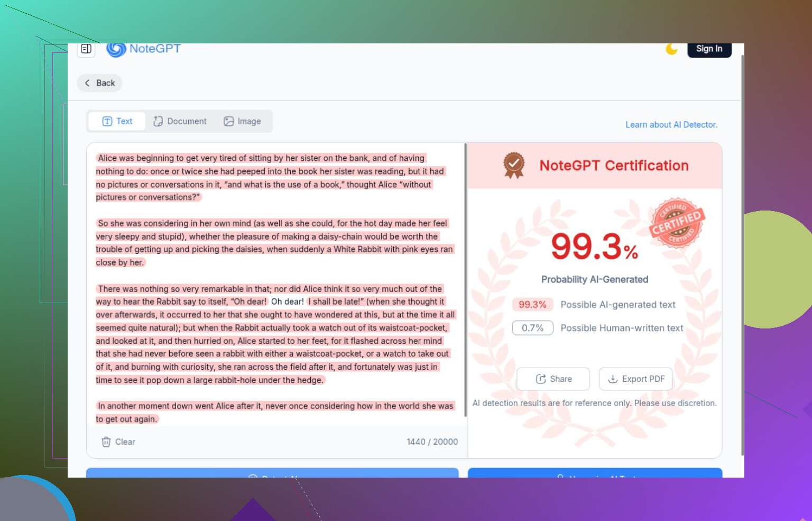Viewport: 812px width, 521px height.
Task: Go back using the Back button
Action: [x=100, y=83]
